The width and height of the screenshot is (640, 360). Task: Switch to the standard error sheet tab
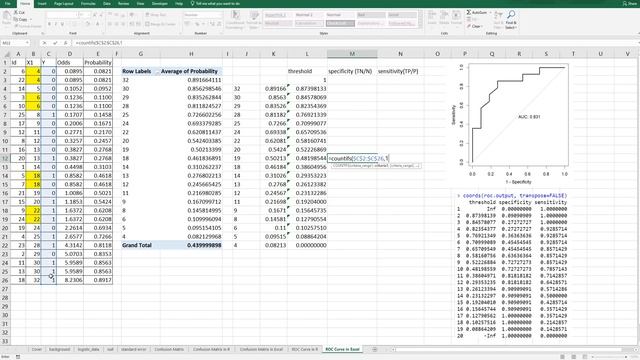pos(133,349)
